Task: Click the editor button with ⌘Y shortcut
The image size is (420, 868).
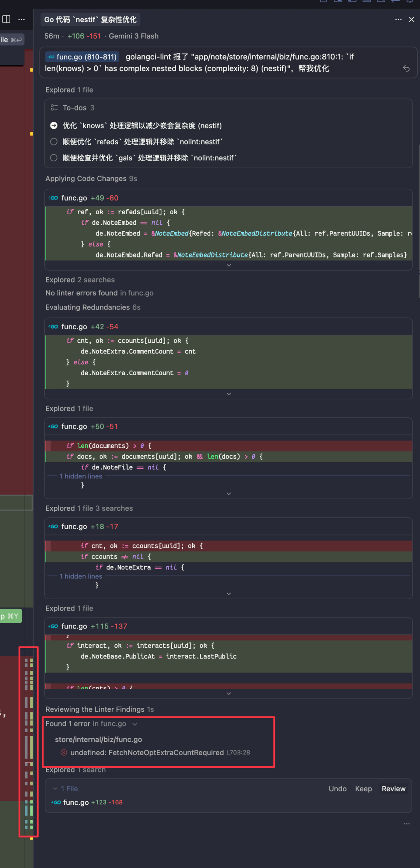Action: point(11,616)
